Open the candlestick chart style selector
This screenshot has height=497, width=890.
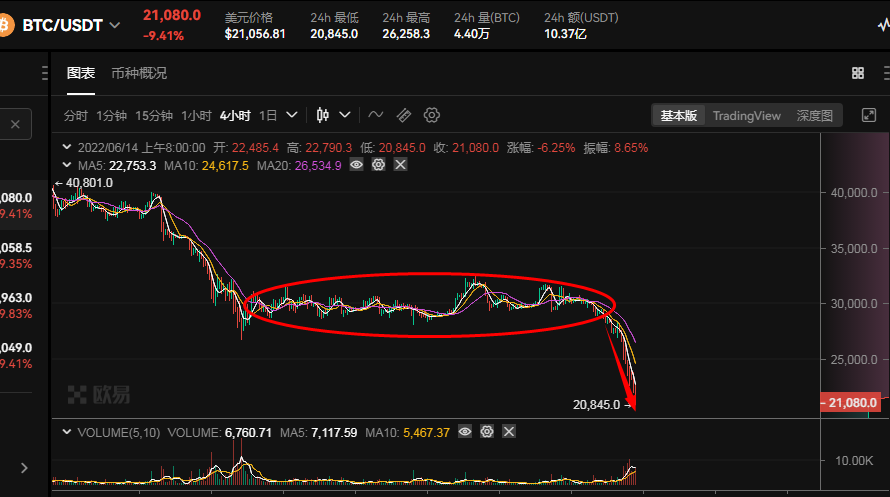(333, 115)
